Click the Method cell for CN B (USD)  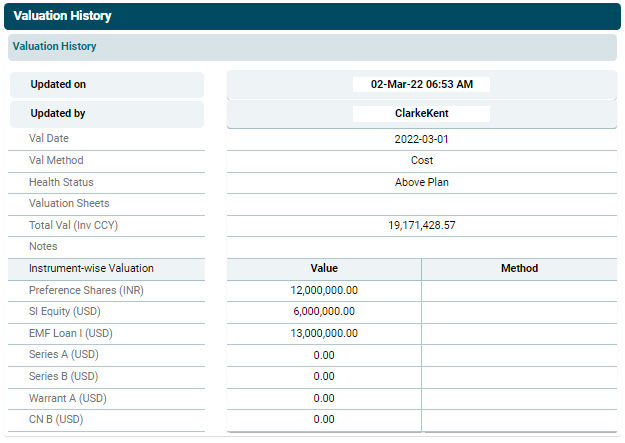pos(519,419)
